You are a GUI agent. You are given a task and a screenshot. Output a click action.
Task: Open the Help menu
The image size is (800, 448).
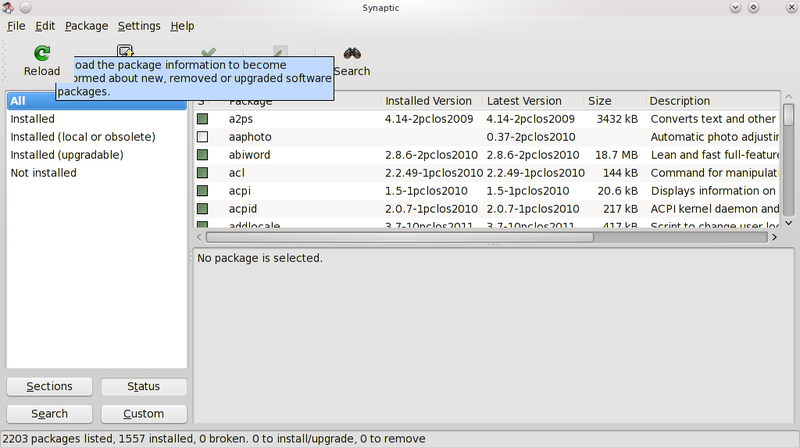click(182, 26)
